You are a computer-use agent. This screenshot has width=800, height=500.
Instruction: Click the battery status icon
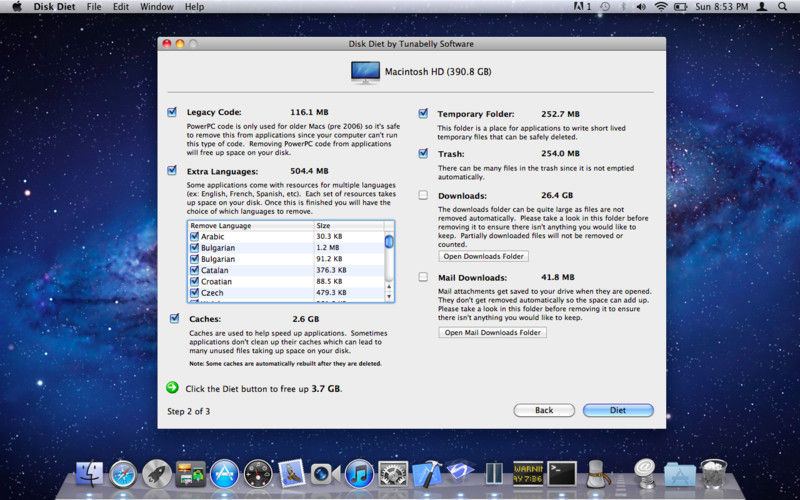[x=681, y=7]
